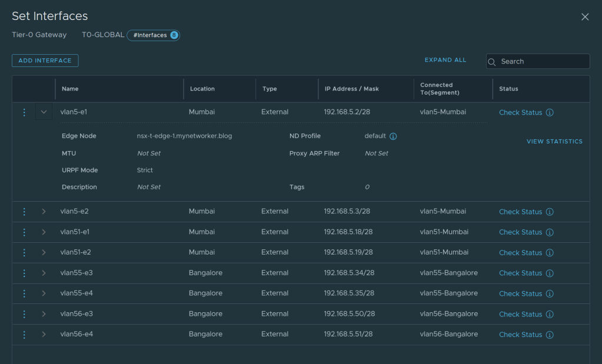Click status info icon for vlan55-e3 row
Viewport: 602px width, 364px height.
click(550, 273)
